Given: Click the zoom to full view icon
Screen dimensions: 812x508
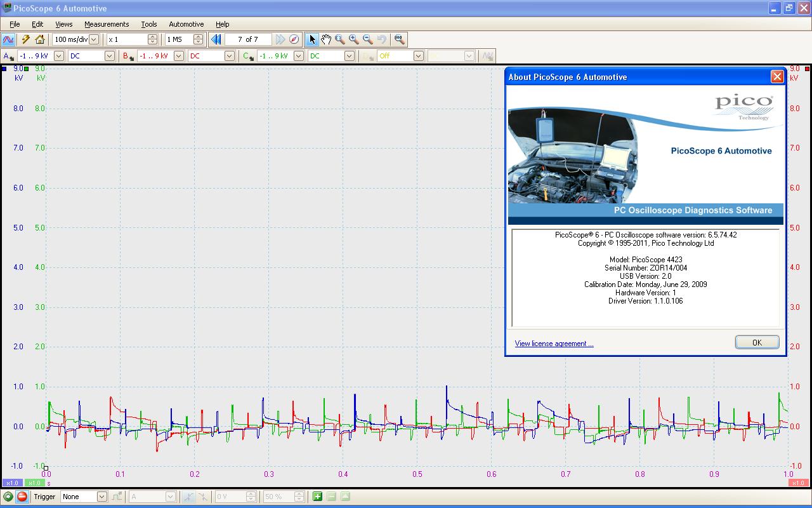Looking at the screenshot, I should tap(399, 39).
